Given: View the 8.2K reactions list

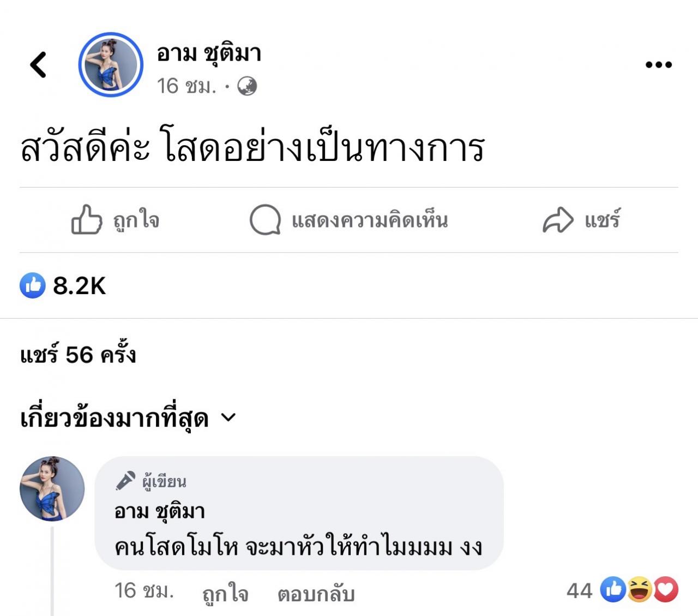Looking at the screenshot, I should pos(79,285).
